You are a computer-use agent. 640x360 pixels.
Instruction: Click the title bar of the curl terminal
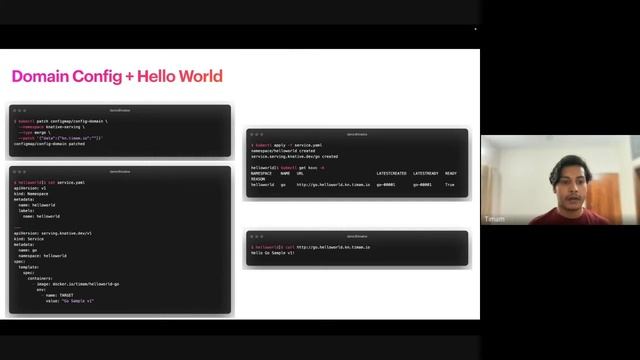click(357, 236)
